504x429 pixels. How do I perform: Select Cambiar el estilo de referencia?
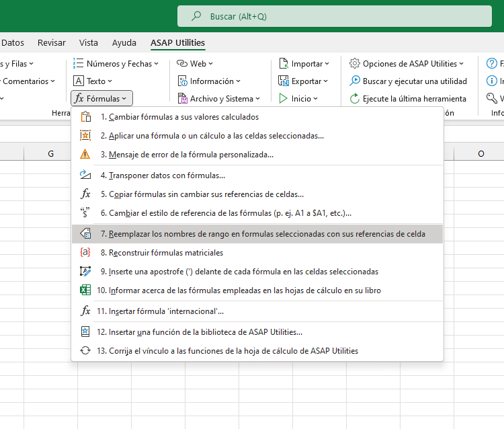(257, 213)
